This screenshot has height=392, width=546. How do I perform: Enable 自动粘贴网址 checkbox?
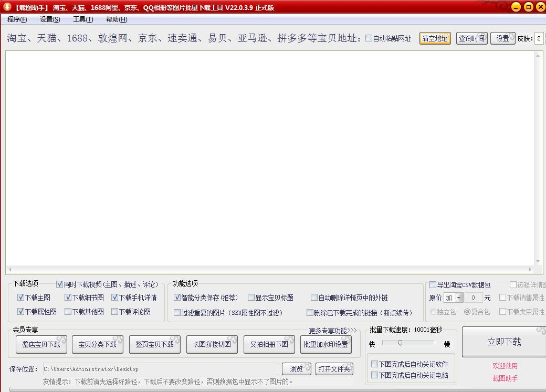tap(369, 38)
